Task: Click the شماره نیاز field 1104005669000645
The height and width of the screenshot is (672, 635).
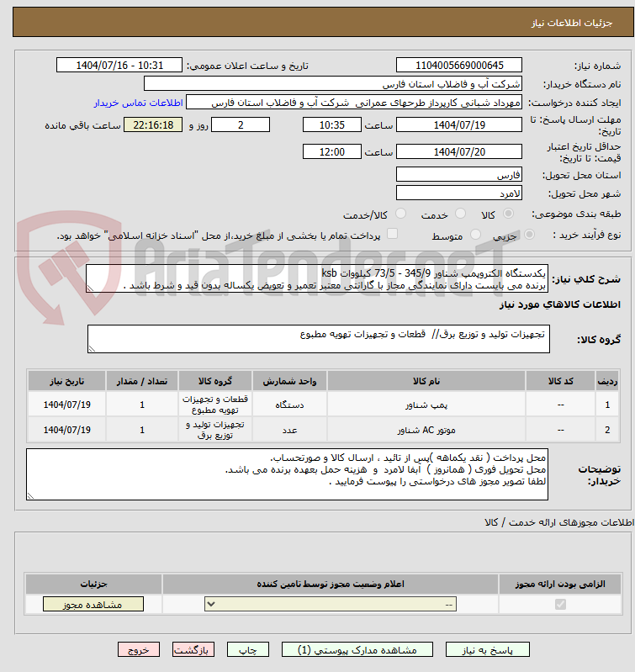Action: pos(459,65)
